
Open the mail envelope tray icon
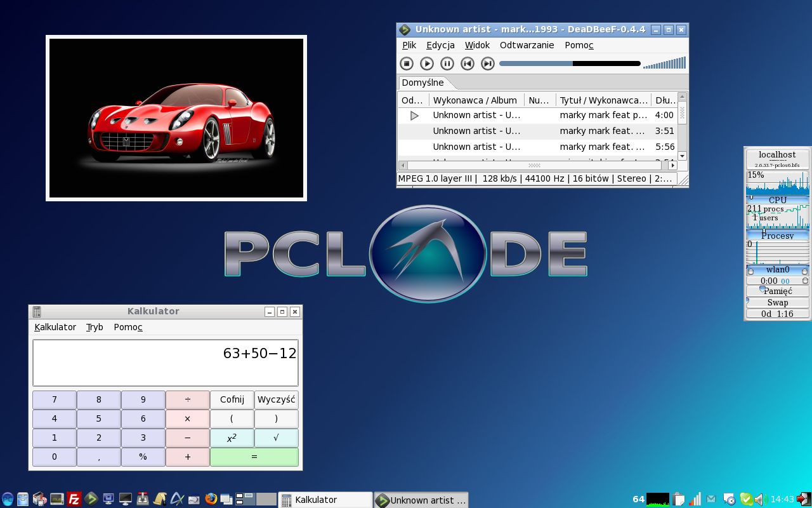pos(712,499)
